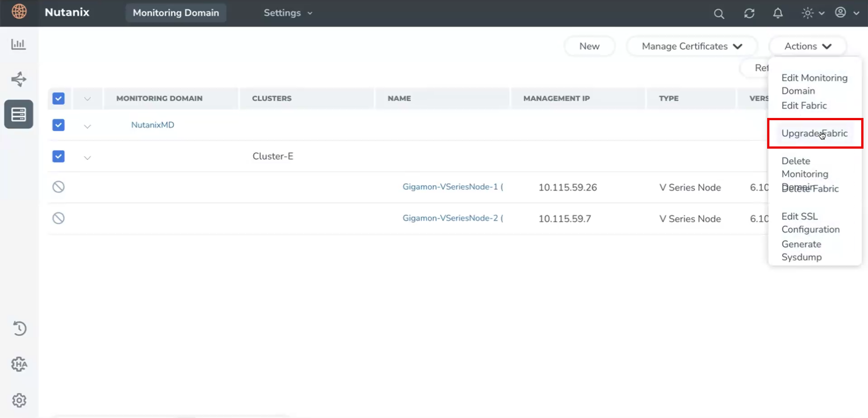The width and height of the screenshot is (868, 418).
Task: Click the refresh icon in top bar
Action: (x=749, y=14)
